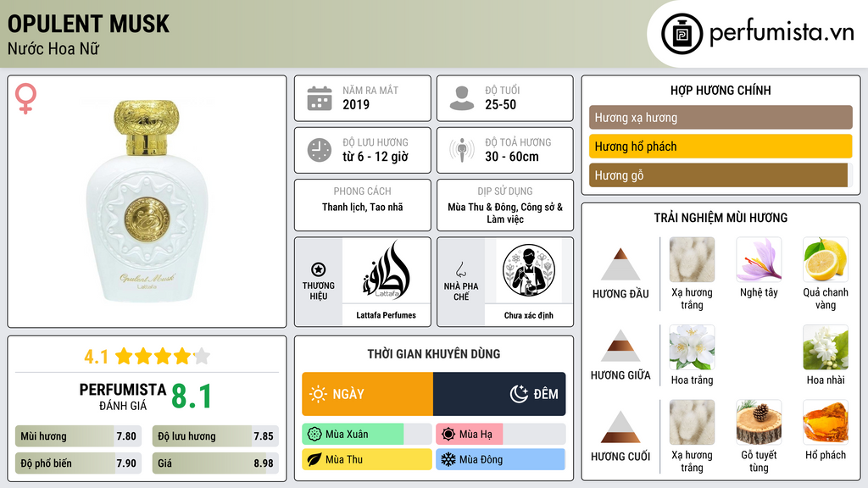Click the leaf icon beside Mùa Thu
The width and height of the screenshot is (868, 488).
314,459
